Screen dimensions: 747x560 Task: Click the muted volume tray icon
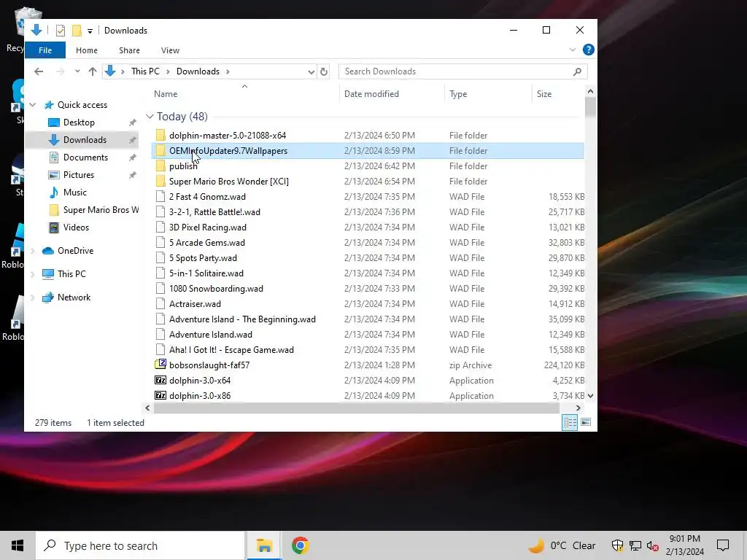tap(652, 545)
